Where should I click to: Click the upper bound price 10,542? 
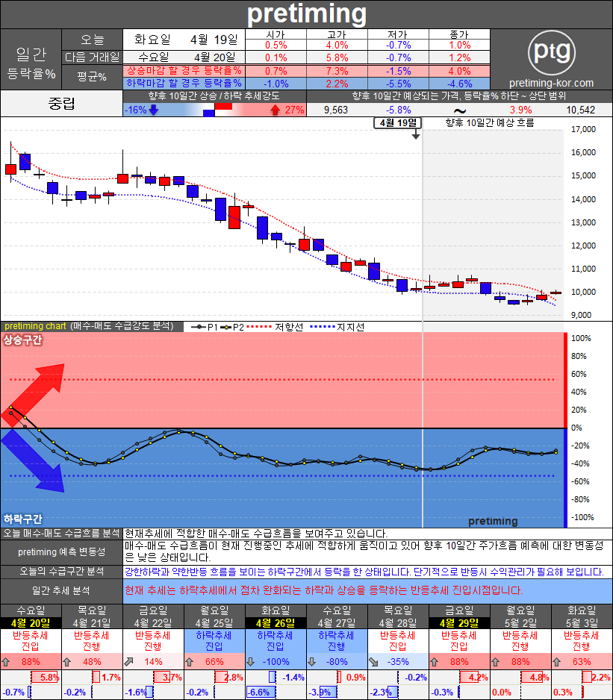pyautogui.click(x=580, y=110)
